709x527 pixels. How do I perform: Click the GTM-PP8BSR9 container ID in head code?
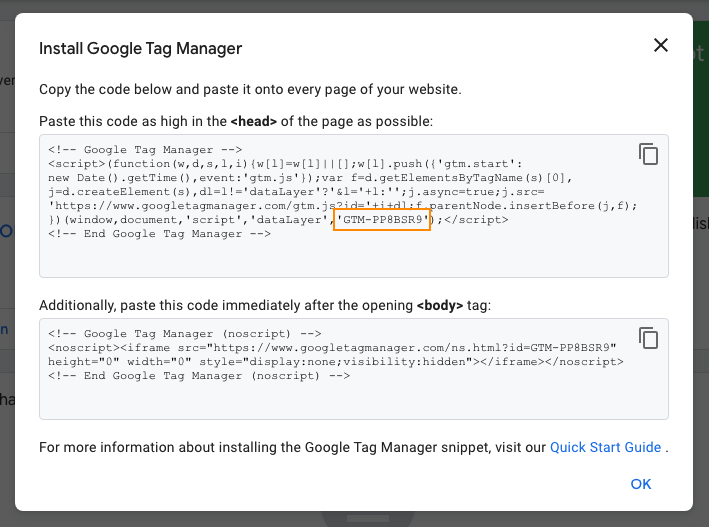tap(382, 220)
